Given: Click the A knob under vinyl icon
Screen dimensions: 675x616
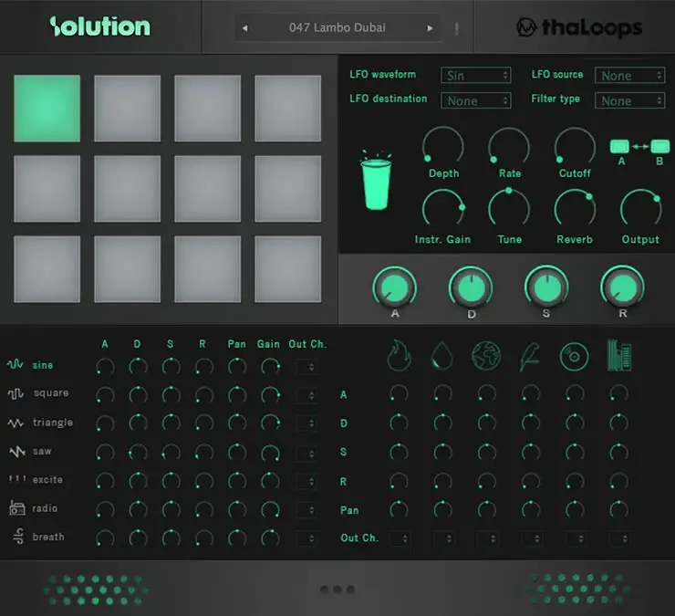Looking at the screenshot, I should tap(575, 393).
